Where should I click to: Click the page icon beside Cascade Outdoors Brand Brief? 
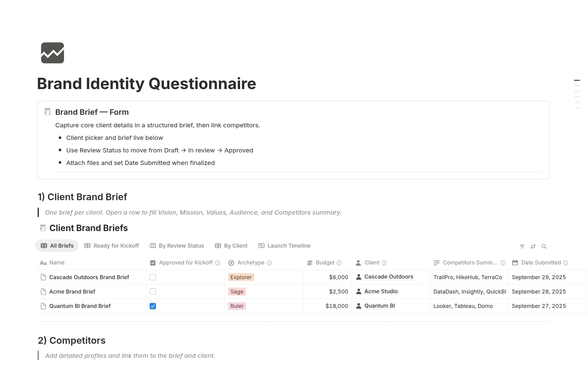43,277
